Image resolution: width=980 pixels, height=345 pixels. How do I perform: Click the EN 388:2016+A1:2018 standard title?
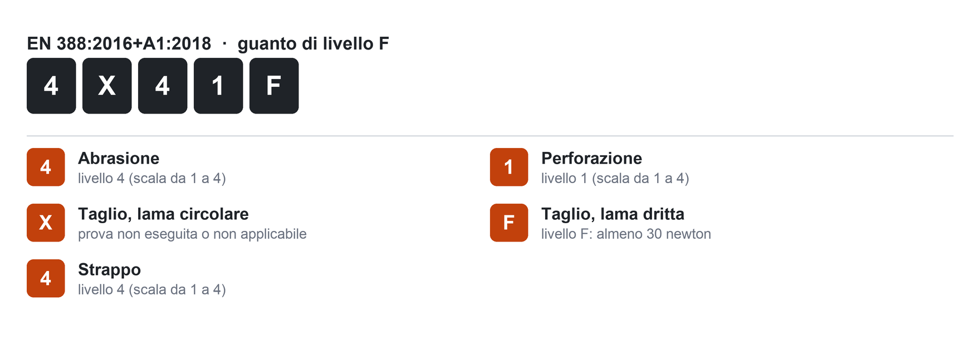[119, 43]
